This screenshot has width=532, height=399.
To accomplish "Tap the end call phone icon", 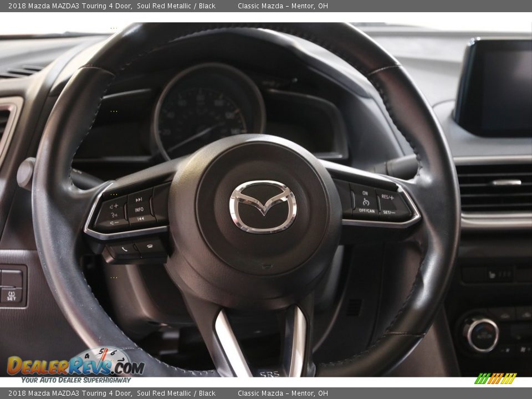I will (150, 245).
